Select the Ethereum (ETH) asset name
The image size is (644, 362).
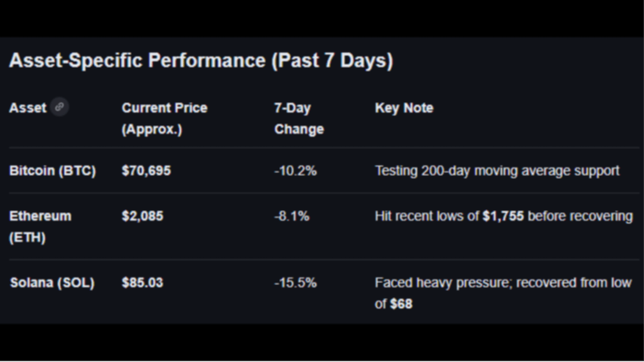40,226
